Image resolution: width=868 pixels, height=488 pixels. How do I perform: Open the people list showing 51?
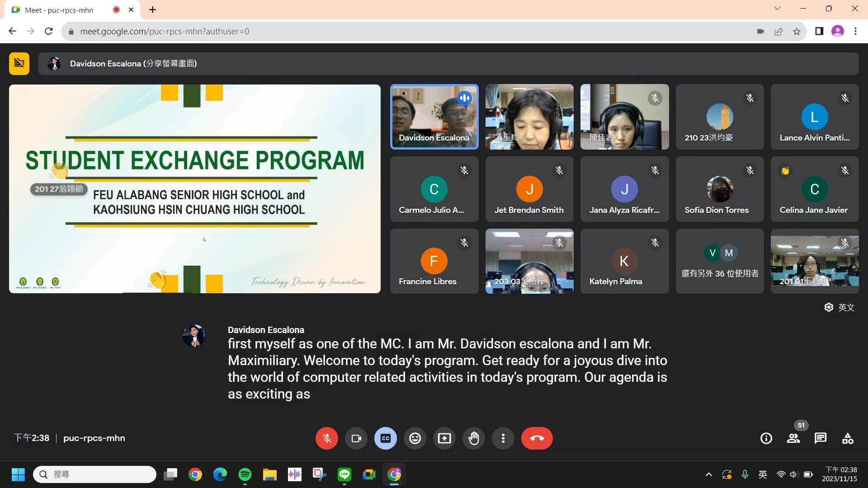click(x=793, y=438)
